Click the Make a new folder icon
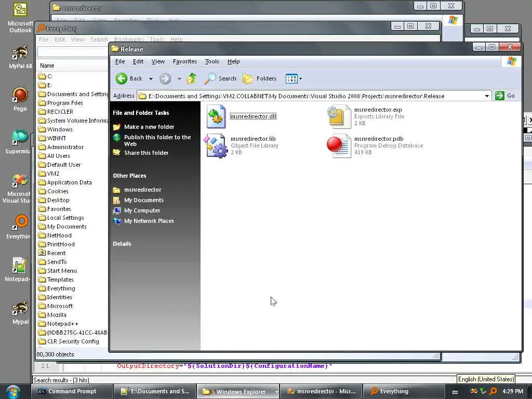This screenshot has width=532, height=399. pos(117,127)
